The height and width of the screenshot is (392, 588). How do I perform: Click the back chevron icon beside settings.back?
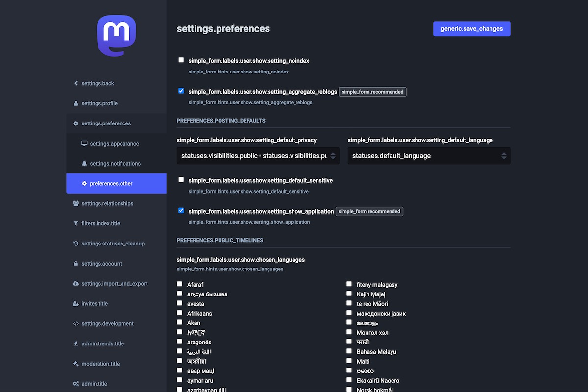76,83
